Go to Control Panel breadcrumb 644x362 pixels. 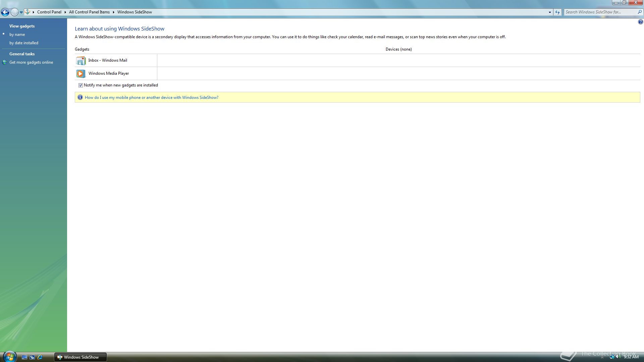pos(49,12)
